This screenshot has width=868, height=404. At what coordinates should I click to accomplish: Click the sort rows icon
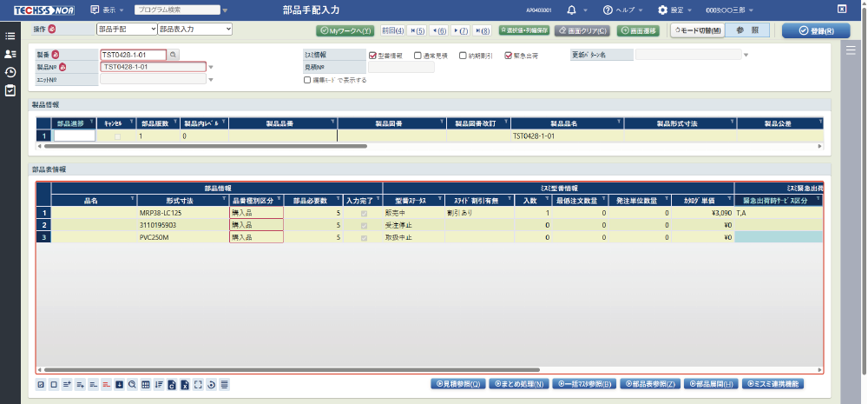[159, 385]
